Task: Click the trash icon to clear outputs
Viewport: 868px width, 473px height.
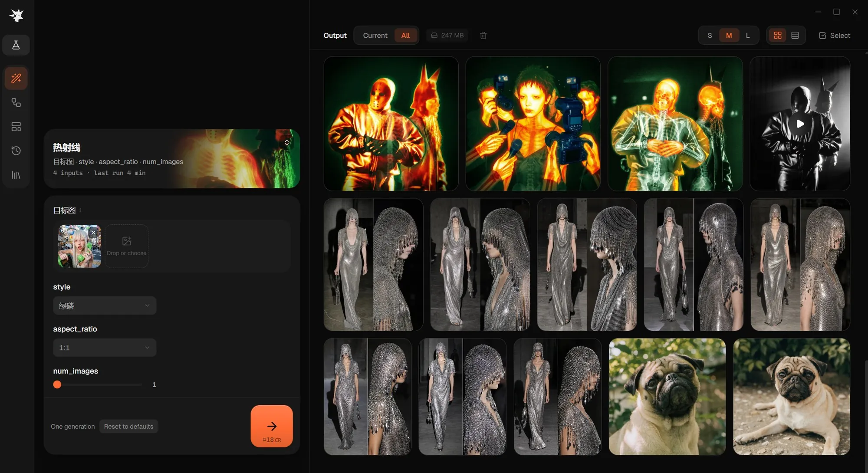Action: [483, 36]
